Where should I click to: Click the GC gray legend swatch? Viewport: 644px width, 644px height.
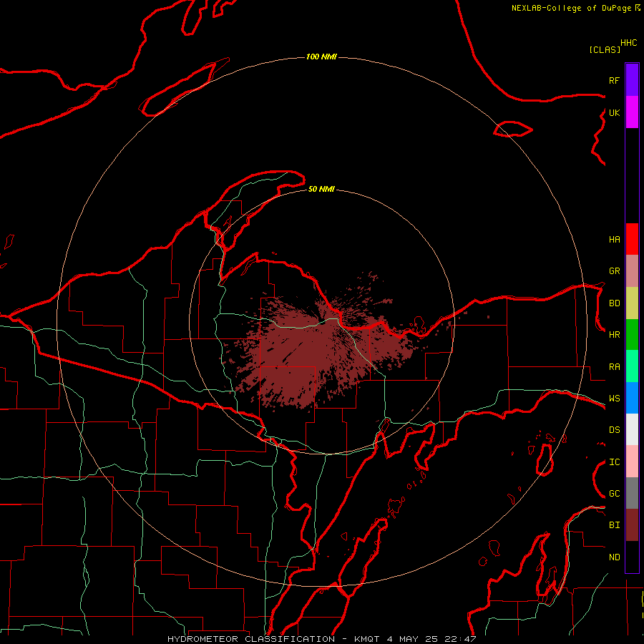point(632,493)
